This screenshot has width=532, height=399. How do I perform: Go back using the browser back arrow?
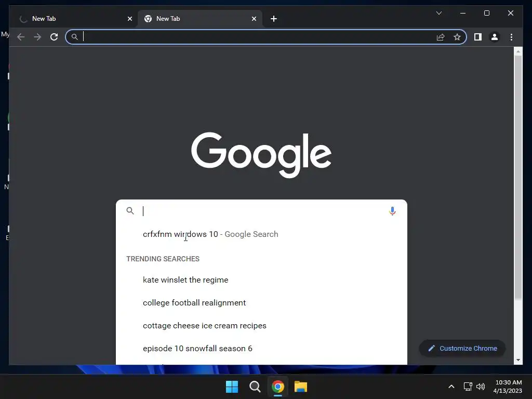coord(21,37)
